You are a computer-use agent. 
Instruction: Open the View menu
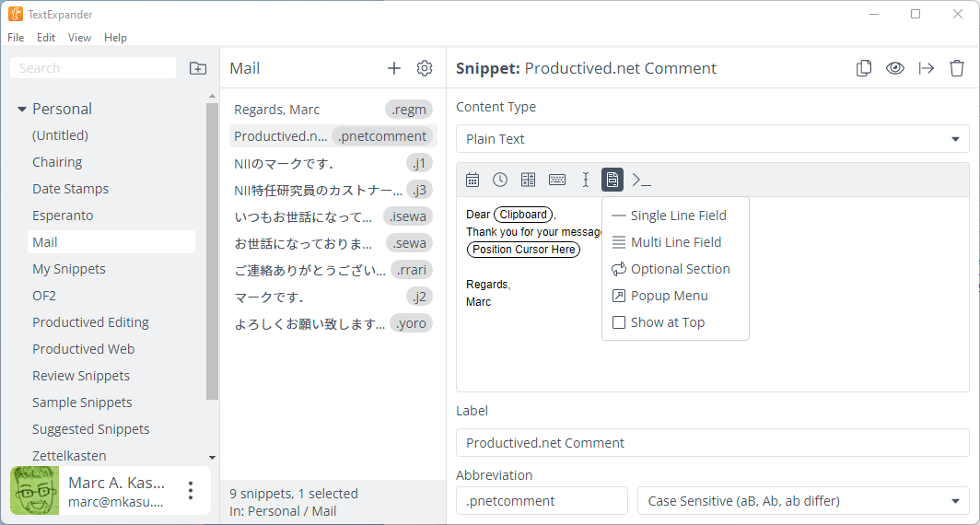click(79, 38)
